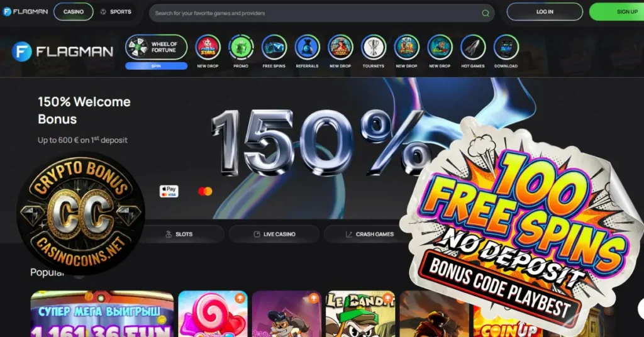The height and width of the screenshot is (337, 644).
Task: Open the Stars New Drop circle icon
Action: pyautogui.click(x=208, y=47)
